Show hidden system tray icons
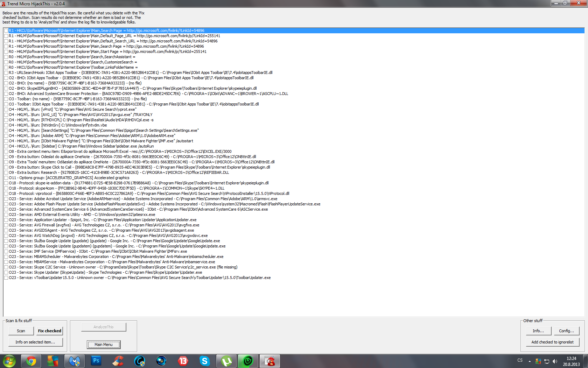 click(530, 361)
